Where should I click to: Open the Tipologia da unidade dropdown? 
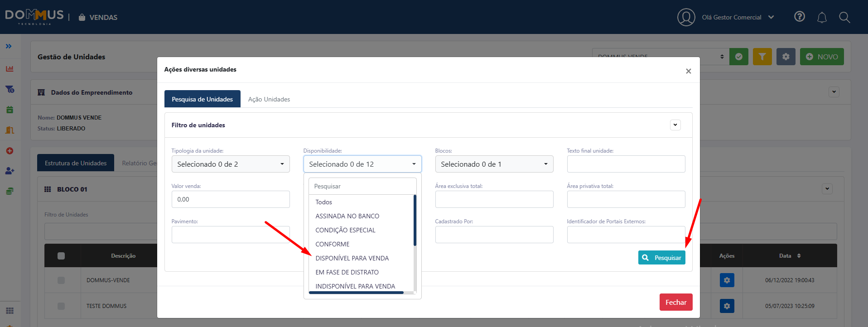[x=230, y=164]
